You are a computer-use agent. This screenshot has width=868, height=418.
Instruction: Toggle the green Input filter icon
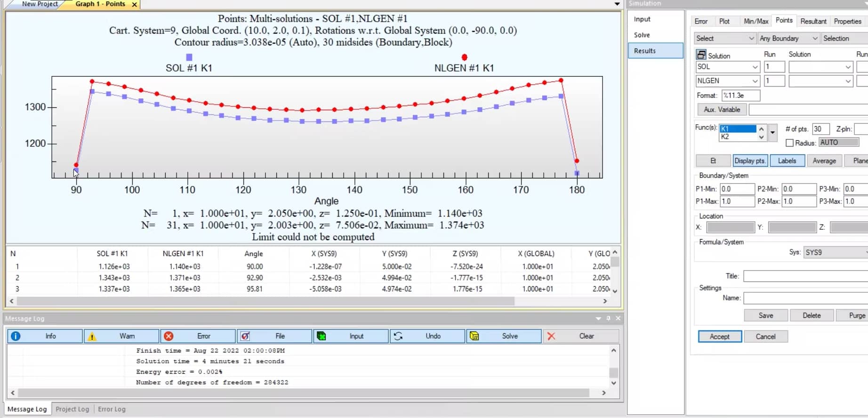pos(321,336)
